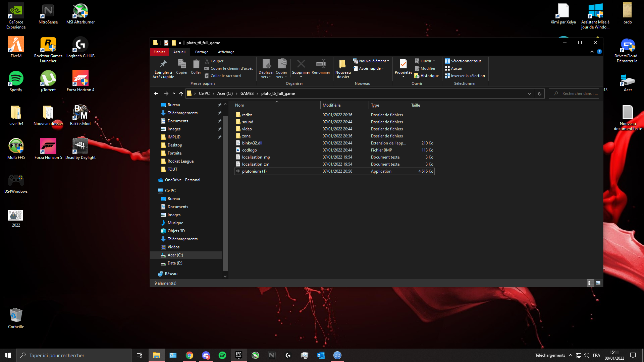Open the Accès rapide ribbon dropdown
The height and width of the screenshot is (362, 644).
369,68
